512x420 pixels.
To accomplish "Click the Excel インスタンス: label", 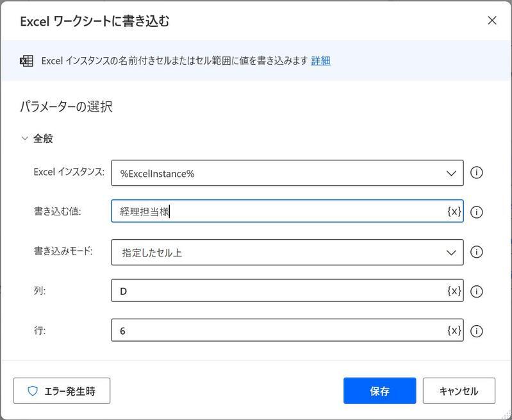I will pos(69,172).
